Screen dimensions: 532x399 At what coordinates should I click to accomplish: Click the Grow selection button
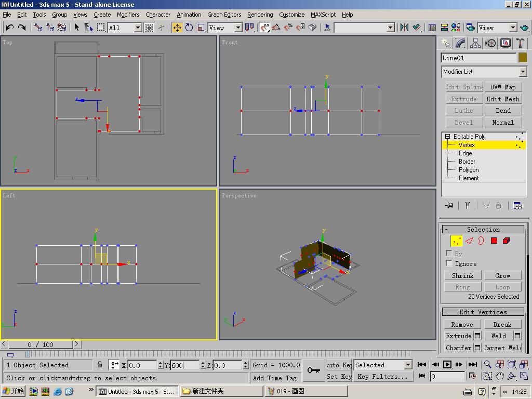(x=502, y=276)
